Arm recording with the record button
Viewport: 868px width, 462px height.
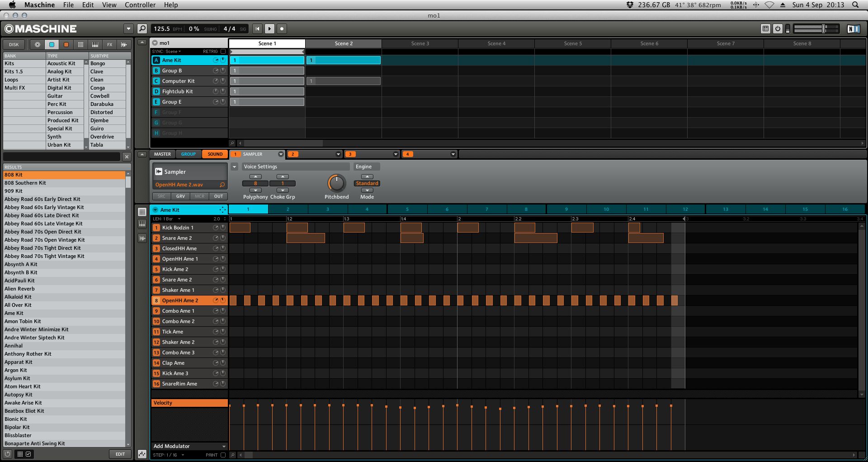pos(282,29)
